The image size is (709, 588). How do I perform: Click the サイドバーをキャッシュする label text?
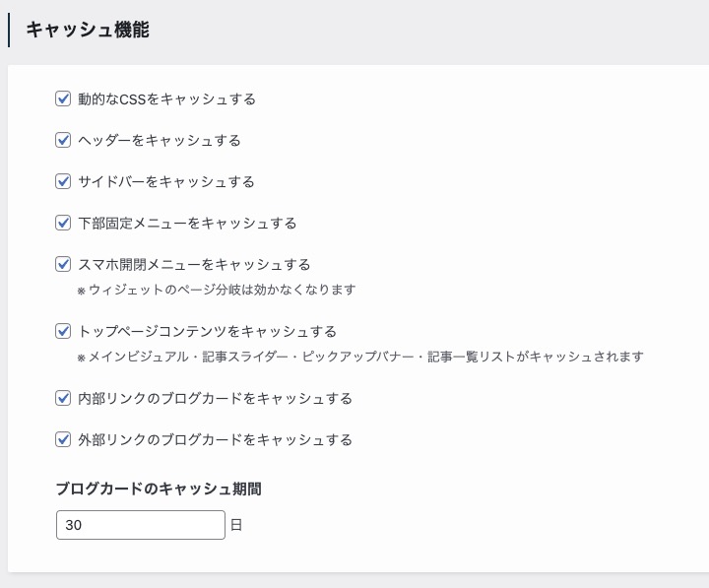pyautogui.click(x=166, y=182)
